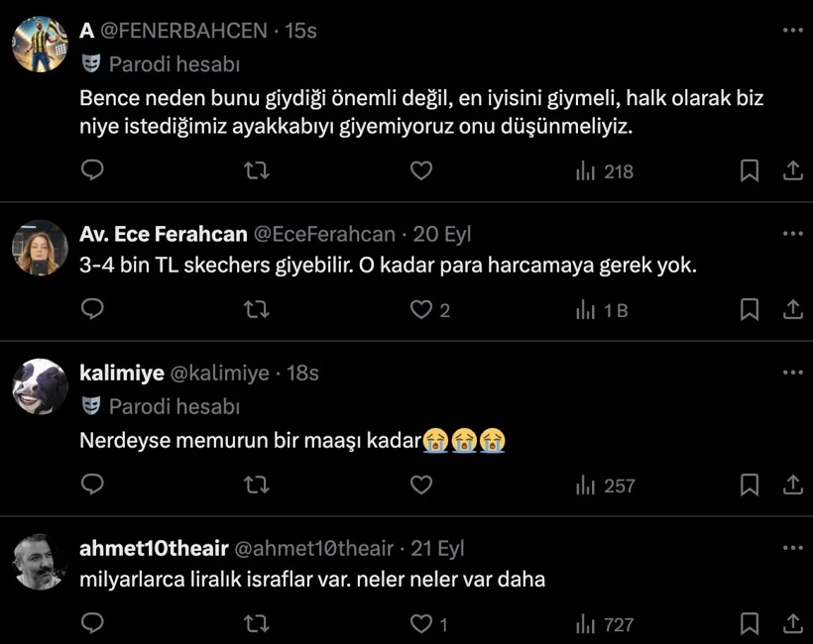Retweet Av. Ece Ferahcan's post

click(x=257, y=309)
